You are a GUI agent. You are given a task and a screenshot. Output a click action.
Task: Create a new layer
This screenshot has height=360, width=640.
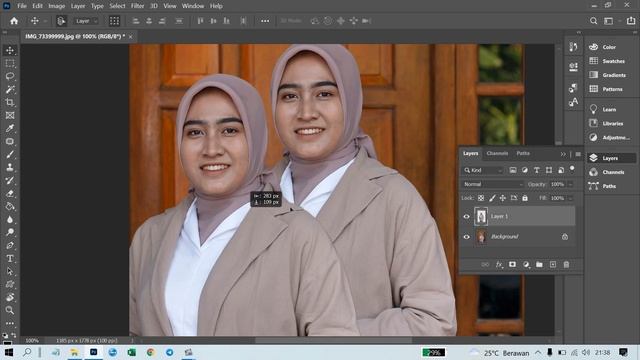point(553,264)
